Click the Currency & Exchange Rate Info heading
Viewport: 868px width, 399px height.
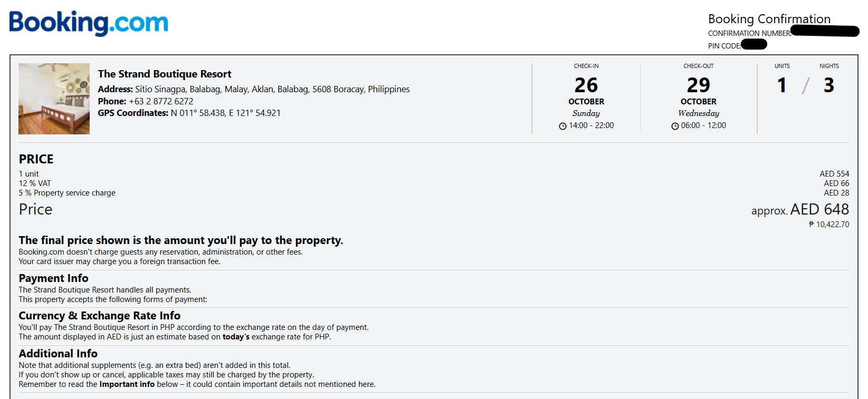tap(100, 316)
